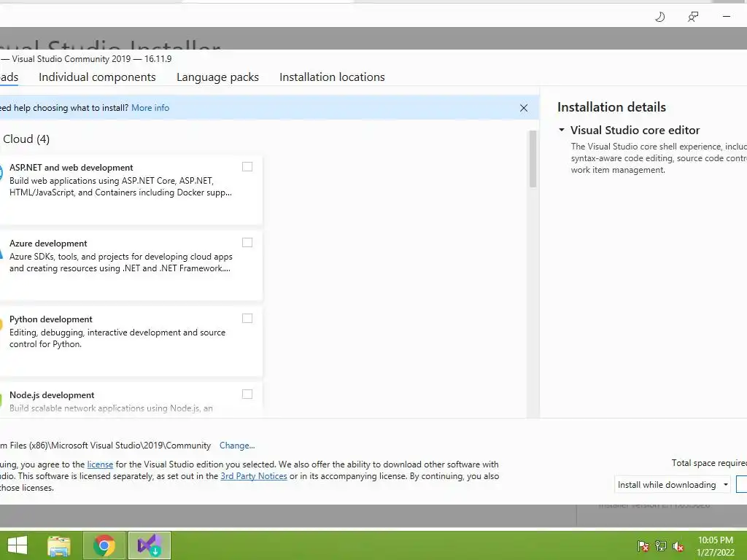Select Python development card title
Viewport: 747px width, 560px height.
[x=51, y=319]
